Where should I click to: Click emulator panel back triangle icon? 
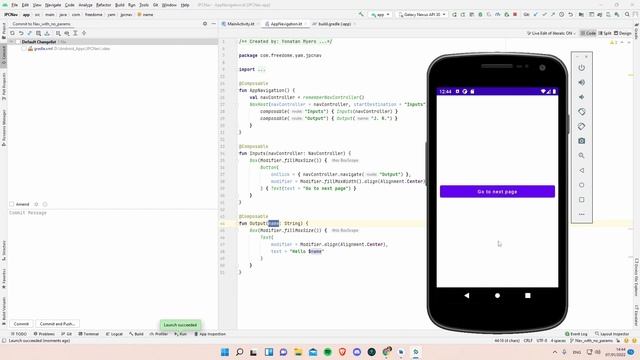[582, 170]
